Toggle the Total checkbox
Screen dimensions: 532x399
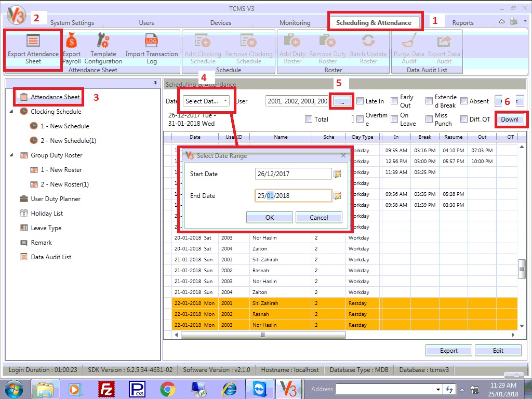pyautogui.click(x=309, y=119)
